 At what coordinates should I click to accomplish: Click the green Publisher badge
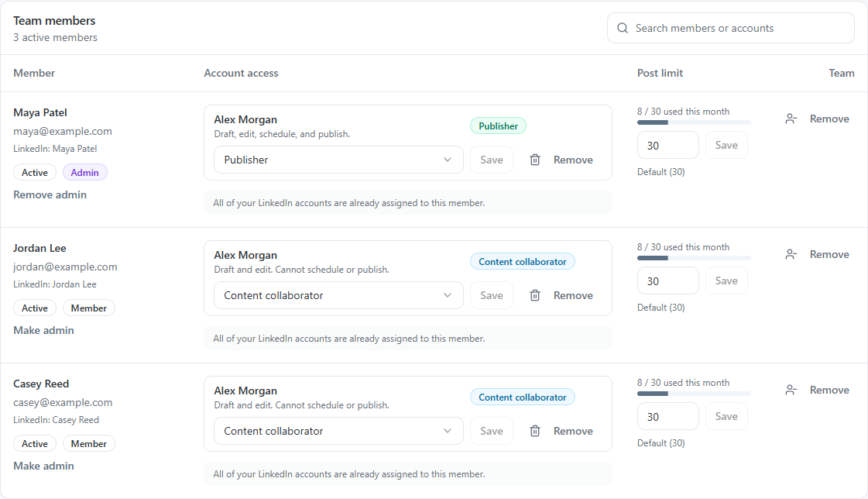498,126
